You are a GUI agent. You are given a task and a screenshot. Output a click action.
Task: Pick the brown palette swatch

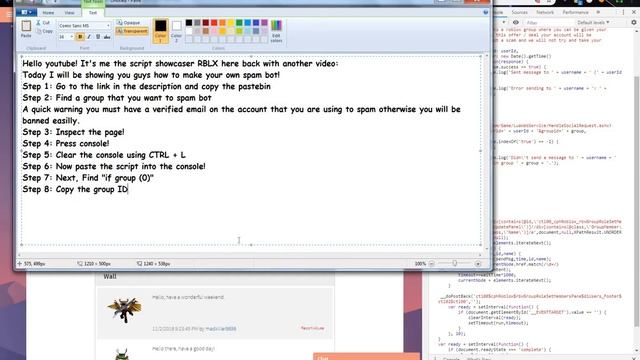(206, 31)
